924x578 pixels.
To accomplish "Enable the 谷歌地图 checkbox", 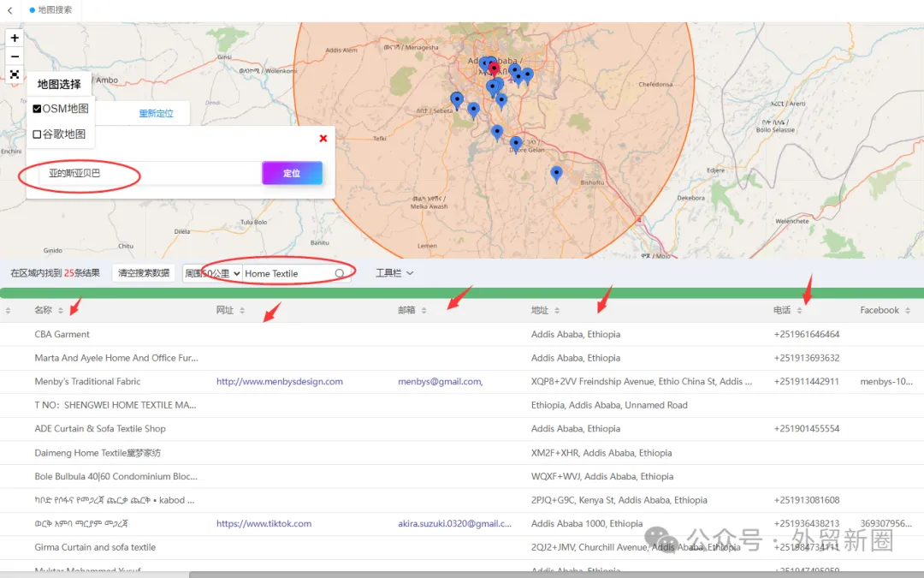I will (x=37, y=134).
